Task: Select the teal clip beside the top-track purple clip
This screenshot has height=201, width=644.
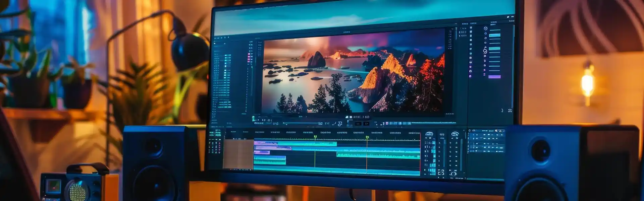Action: coord(307,144)
